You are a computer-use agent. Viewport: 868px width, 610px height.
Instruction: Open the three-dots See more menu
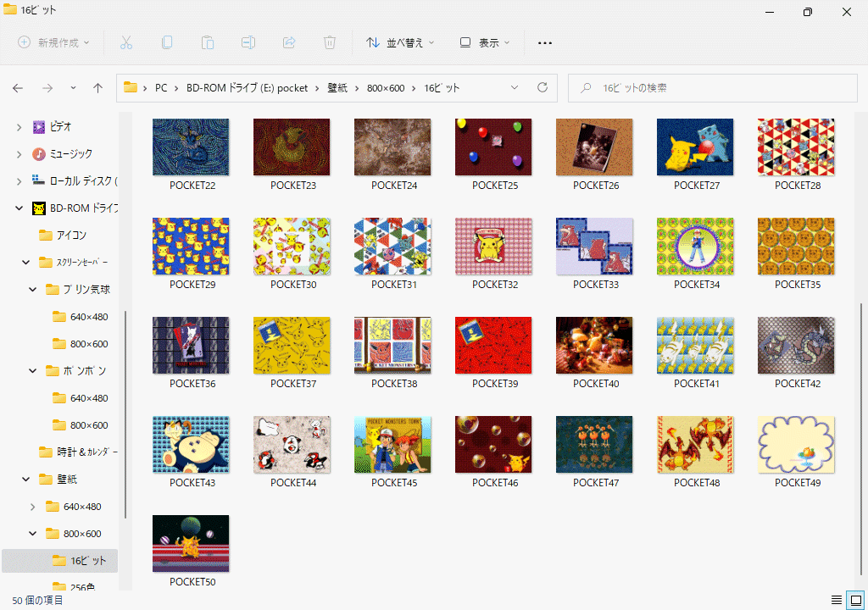[545, 42]
